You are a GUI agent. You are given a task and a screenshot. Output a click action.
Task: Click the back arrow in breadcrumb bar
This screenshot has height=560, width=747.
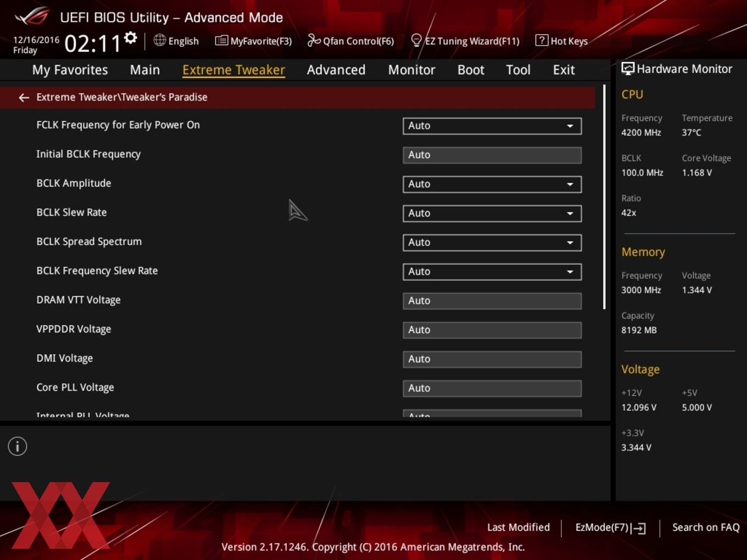click(24, 97)
